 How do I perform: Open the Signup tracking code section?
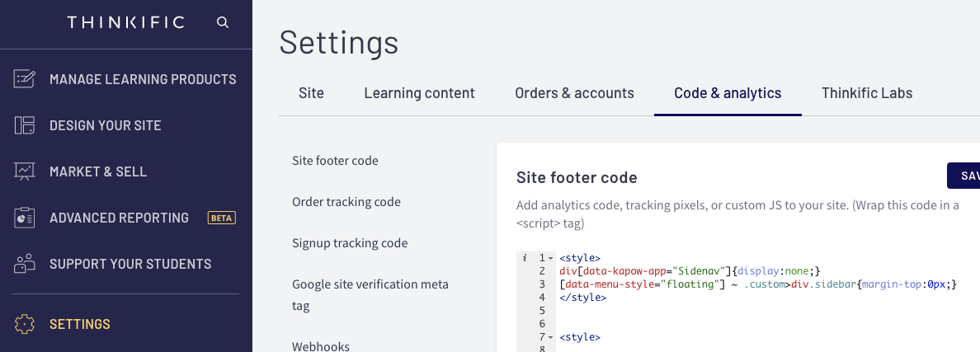pyautogui.click(x=350, y=243)
